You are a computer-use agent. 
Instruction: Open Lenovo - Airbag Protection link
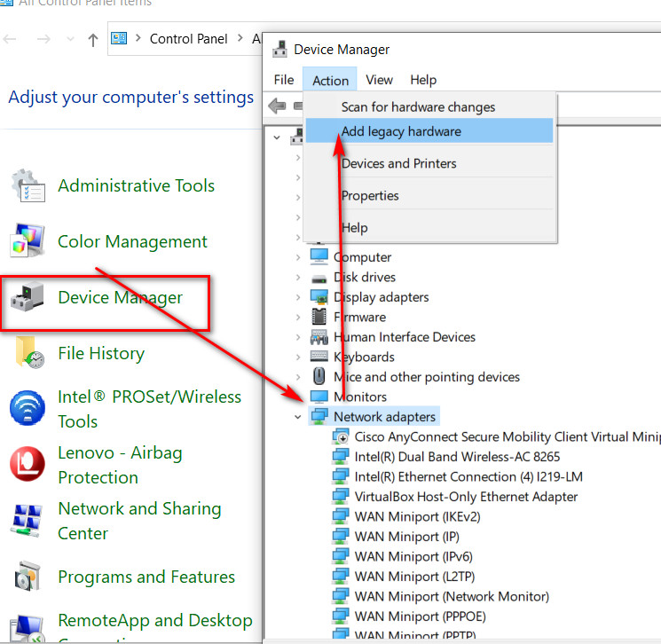[120, 465]
